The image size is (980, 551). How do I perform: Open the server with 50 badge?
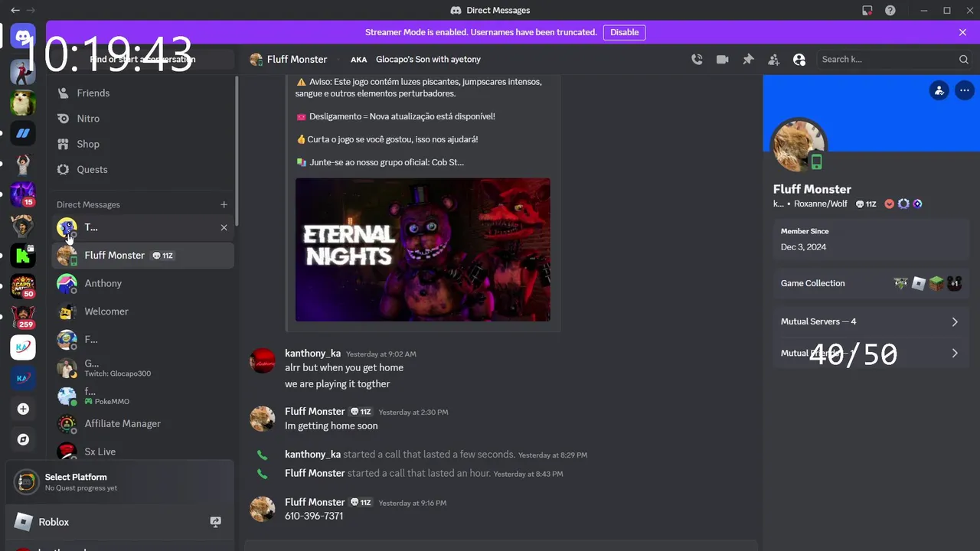(x=23, y=285)
